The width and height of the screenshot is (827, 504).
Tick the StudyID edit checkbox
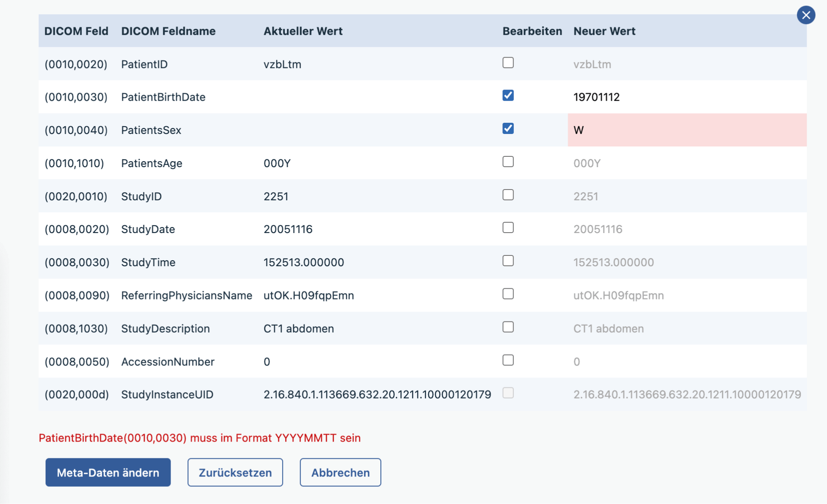[508, 195]
